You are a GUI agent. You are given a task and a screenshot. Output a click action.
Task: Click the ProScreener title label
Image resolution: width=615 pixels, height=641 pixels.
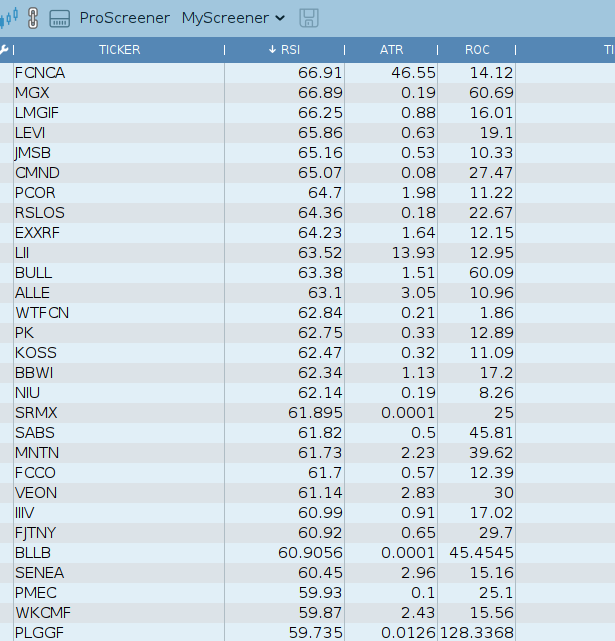pos(124,18)
